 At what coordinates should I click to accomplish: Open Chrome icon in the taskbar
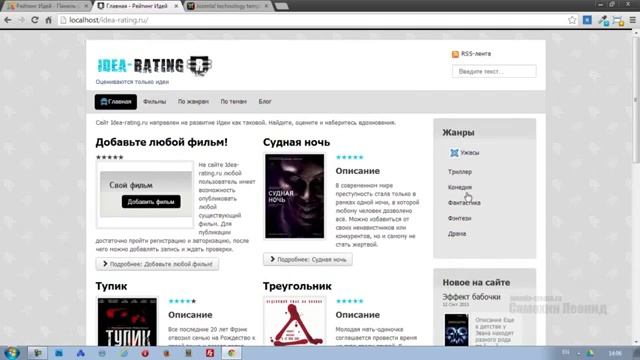click(231, 353)
